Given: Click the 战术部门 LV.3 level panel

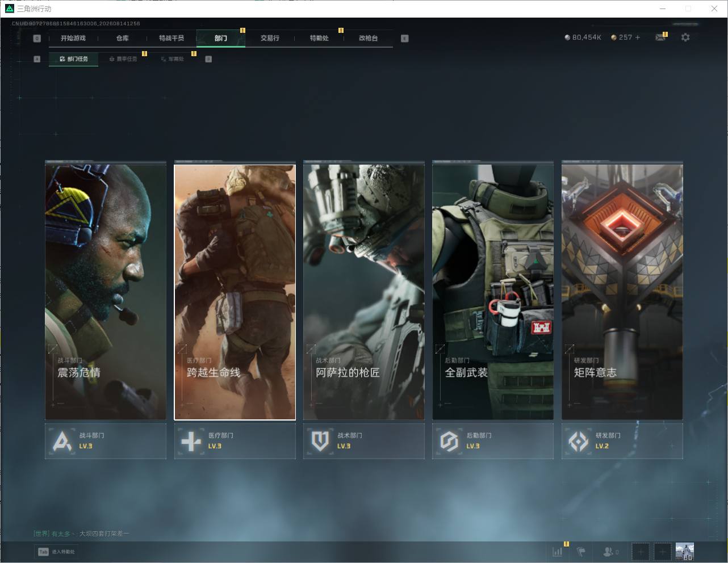Looking at the screenshot, I should pyautogui.click(x=364, y=441).
